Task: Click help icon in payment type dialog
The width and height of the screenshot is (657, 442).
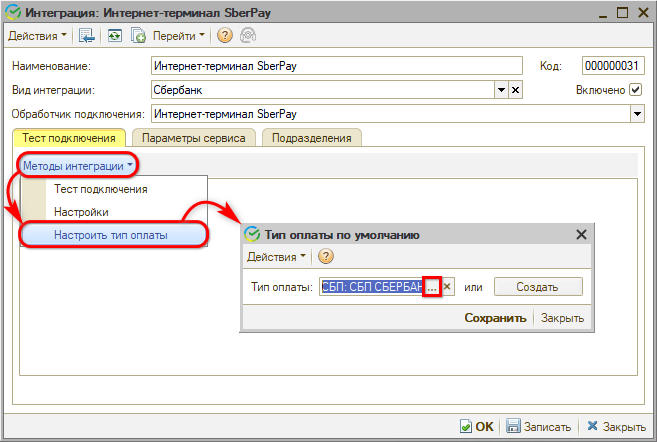Action: click(326, 256)
